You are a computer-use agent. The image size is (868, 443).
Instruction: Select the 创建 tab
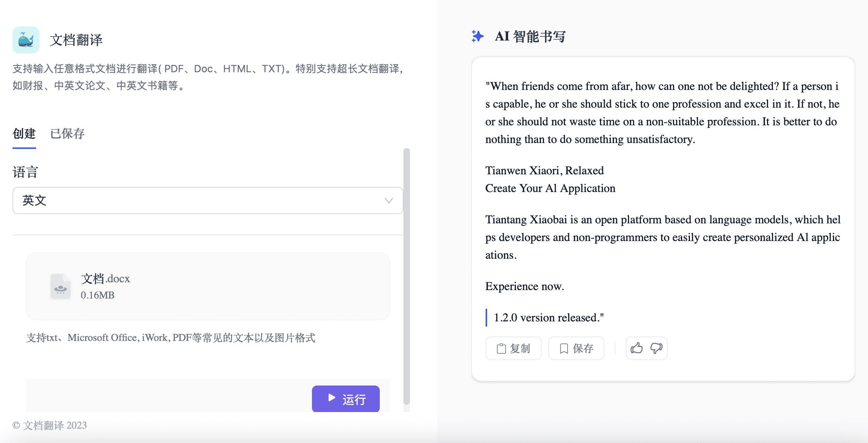pyautogui.click(x=24, y=133)
